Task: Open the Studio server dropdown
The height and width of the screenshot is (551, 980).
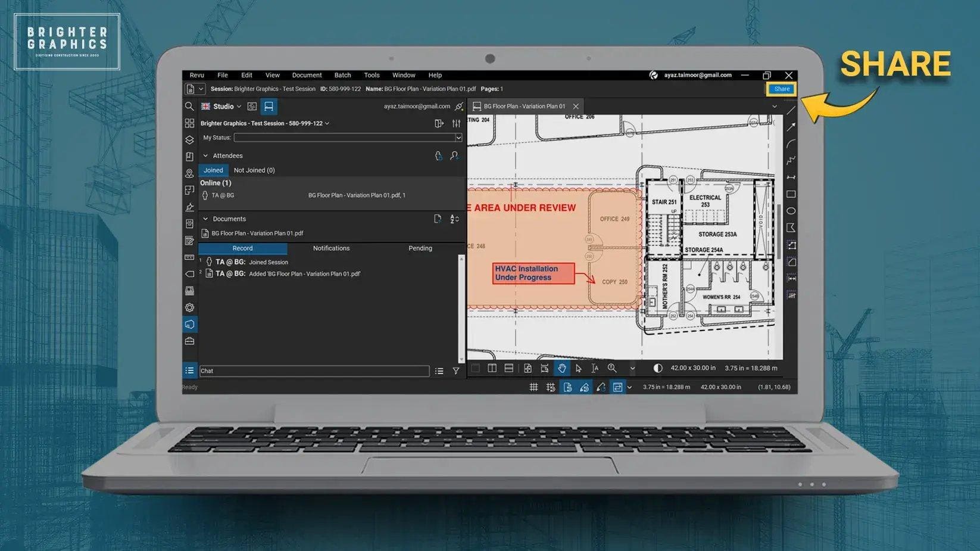Action: click(239, 107)
